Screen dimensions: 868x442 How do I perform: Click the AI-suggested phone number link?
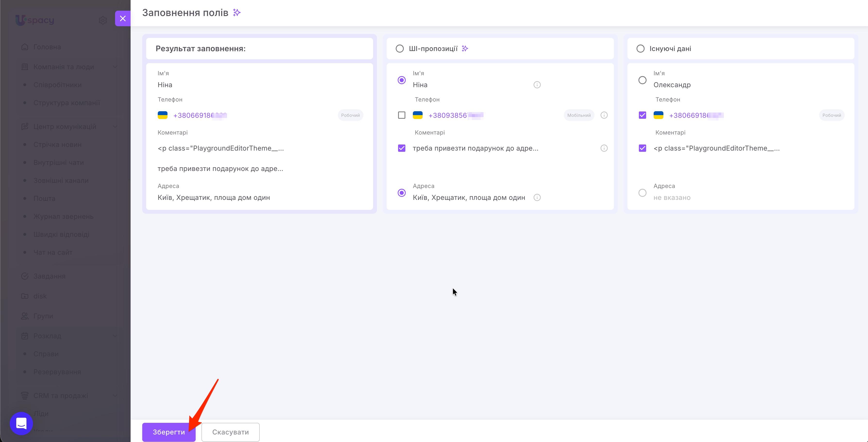(x=456, y=115)
